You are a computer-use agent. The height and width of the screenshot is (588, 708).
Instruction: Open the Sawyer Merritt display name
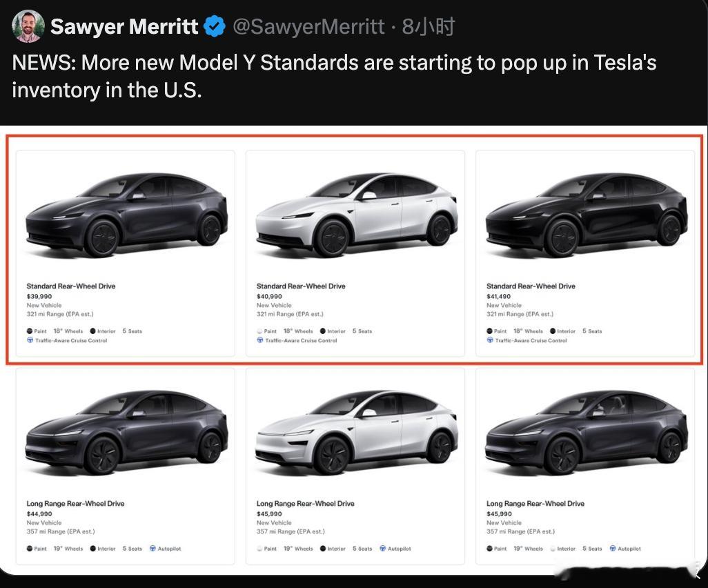(124, 27)
